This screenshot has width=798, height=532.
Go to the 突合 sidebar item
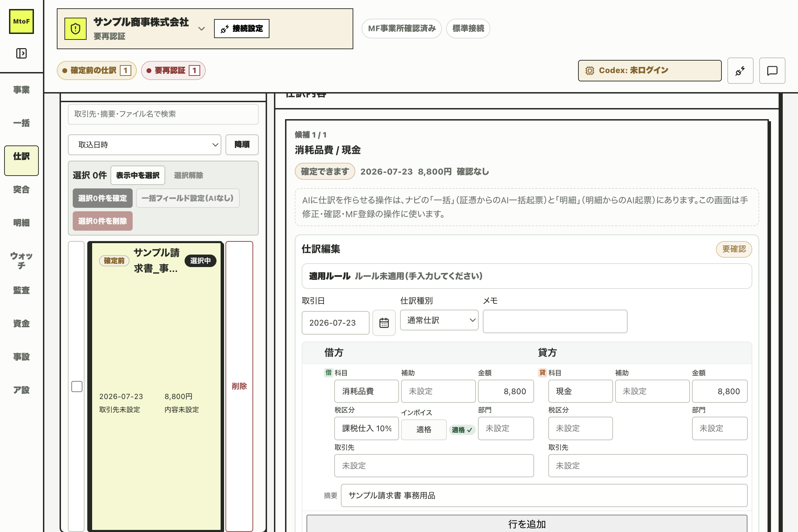(x=21, y=190)
